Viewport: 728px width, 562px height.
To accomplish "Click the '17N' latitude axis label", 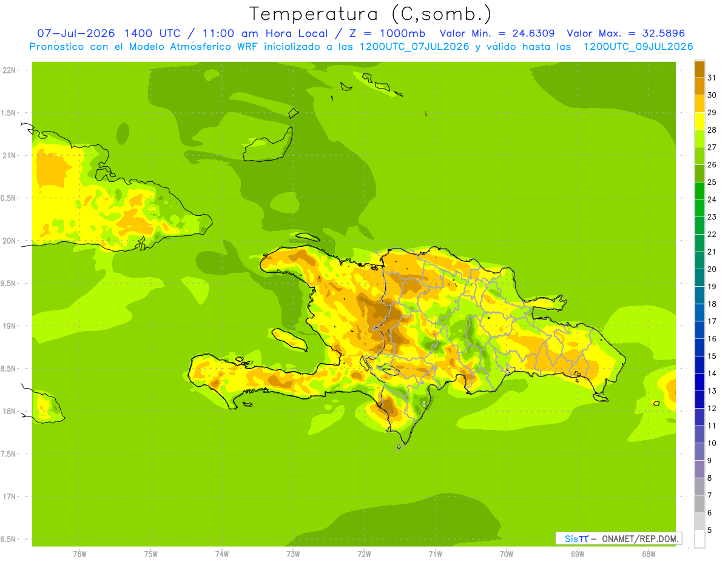I will pyautogui.click(x=9, y=497).
